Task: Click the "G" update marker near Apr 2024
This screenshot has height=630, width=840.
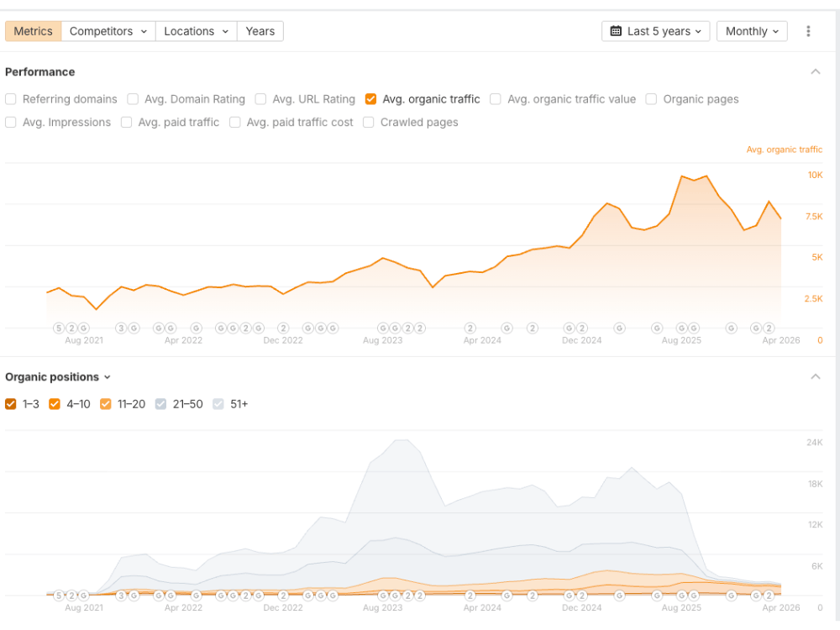Action: coord(507,328)
